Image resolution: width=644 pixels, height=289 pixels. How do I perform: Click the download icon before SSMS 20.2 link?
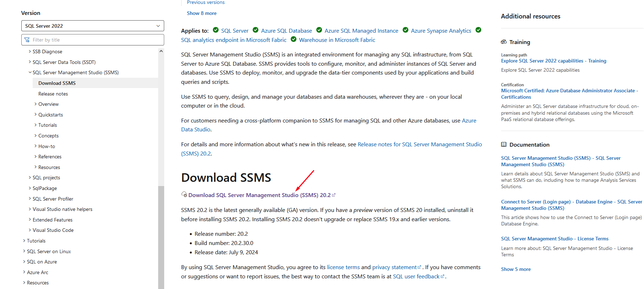point(184,194)
